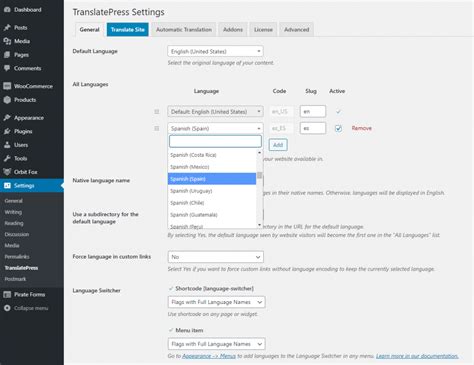Open Force language in custom links dropdown

216,257
